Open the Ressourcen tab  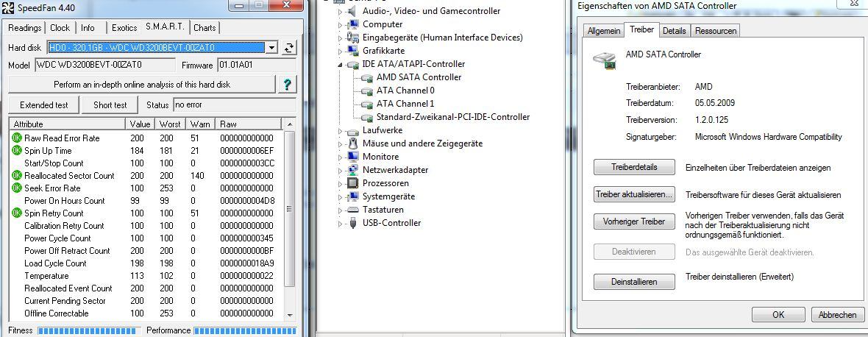coord(716,31)
